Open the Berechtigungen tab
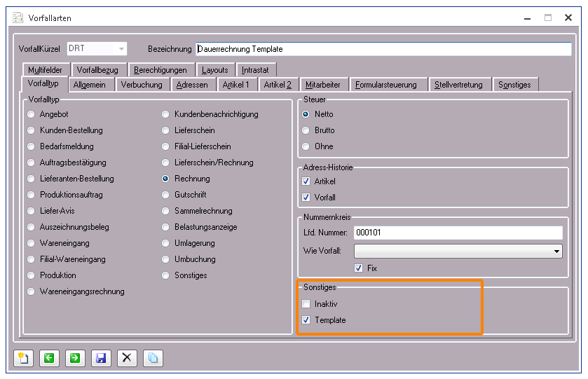This screenshot has width=588, height=379. [160, 70]
